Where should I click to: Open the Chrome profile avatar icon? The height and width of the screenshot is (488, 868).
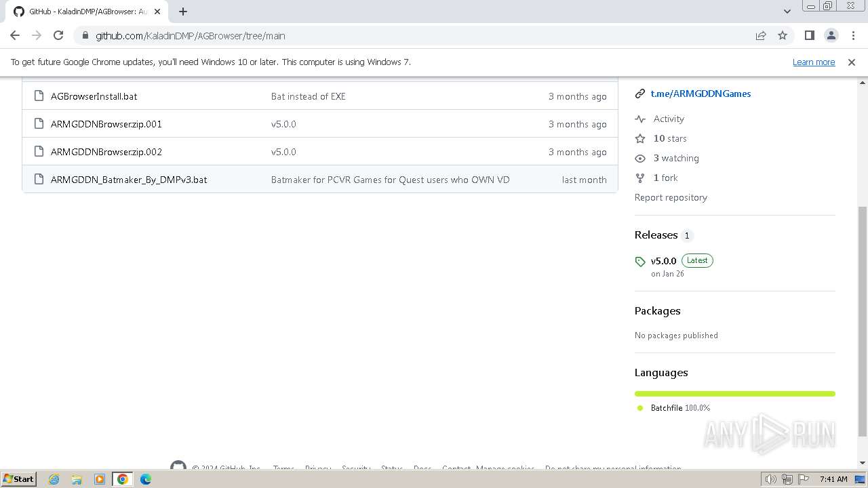click(831, 35)
